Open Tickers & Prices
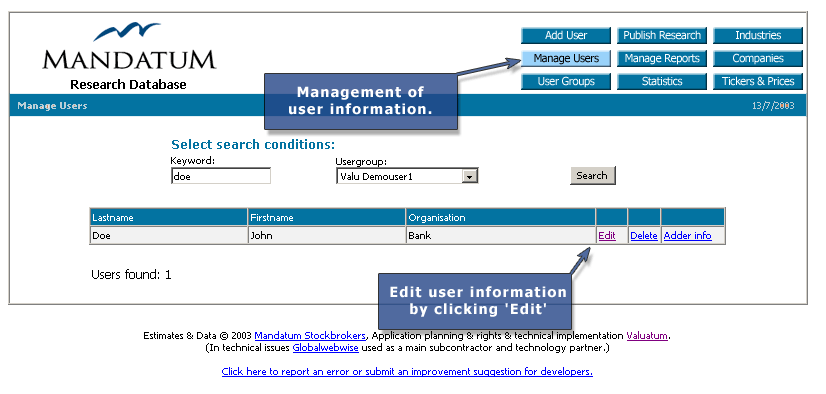Screen dimensions: 826x394 [x=758, y=82]
